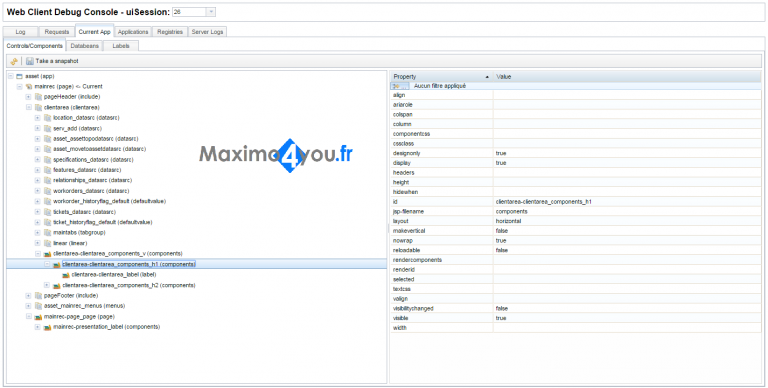This screenshot has width=768, height=388.
Task: Click the page icon beside mainrec (page)
Action: click(29, 87)
